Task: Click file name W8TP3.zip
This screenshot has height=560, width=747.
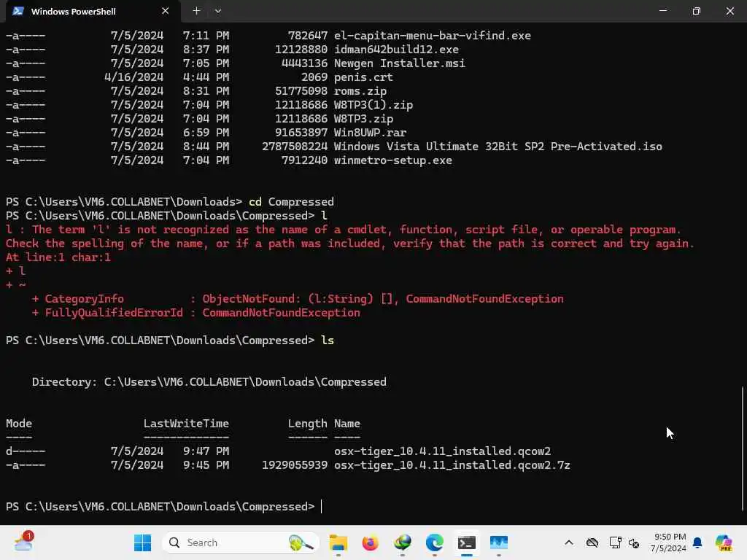Action: click(x=363, y=119)
